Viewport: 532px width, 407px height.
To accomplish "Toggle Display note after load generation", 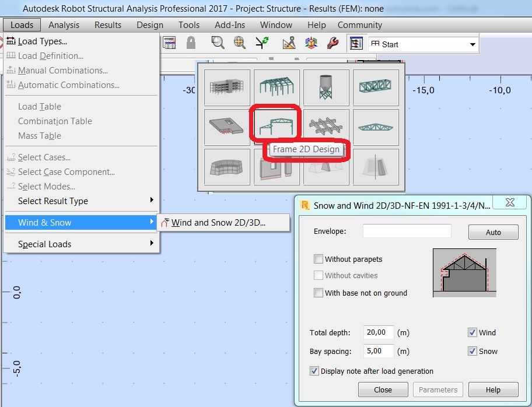I will pyautogui.click(x=314, y=371).
